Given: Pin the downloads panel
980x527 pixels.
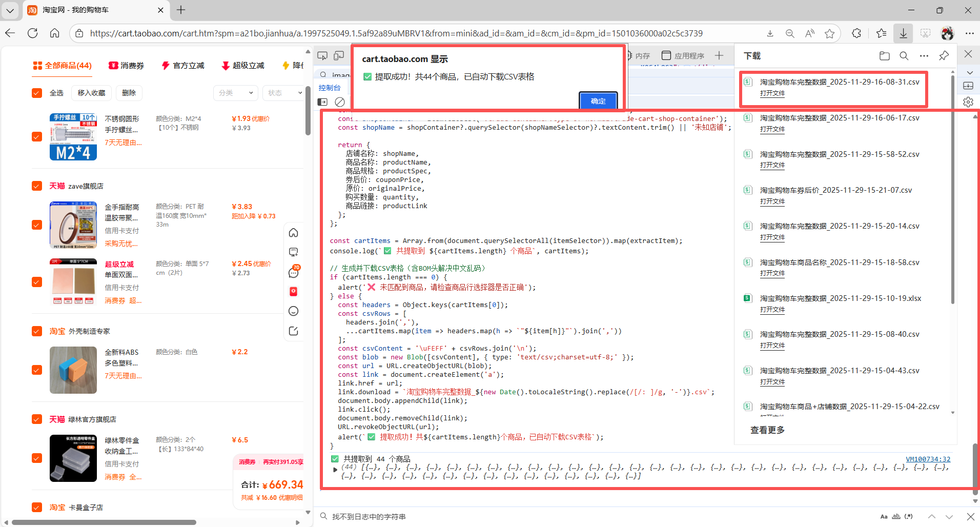Looking at the screenshot, I should pyautogui.click(x=944, y=56).
